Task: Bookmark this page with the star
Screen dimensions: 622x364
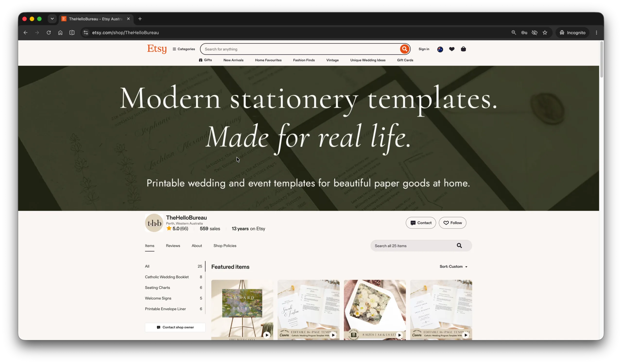Action: point(545,33)
